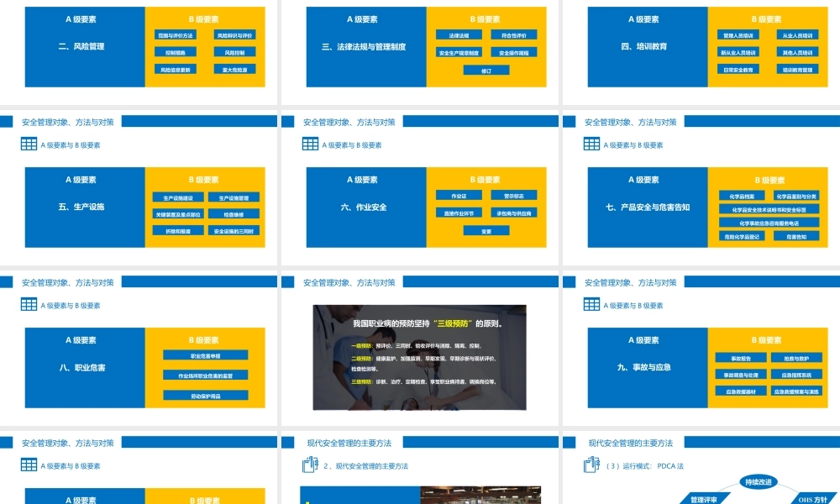Click the 应急指挥系统 box
Screen dimensions: 840x504
click(x=796, y=375)
